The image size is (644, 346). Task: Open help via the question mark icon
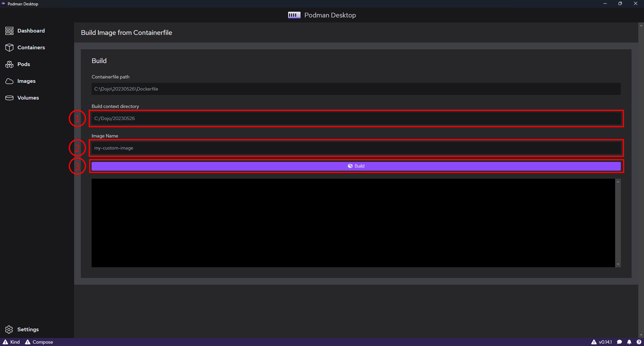pos(639,342)
